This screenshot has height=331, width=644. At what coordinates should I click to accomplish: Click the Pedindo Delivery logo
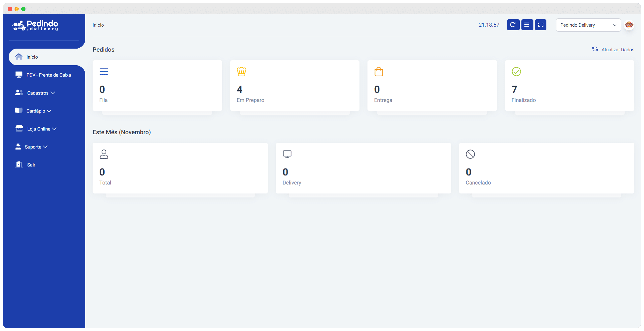click(x=35, y=25)
